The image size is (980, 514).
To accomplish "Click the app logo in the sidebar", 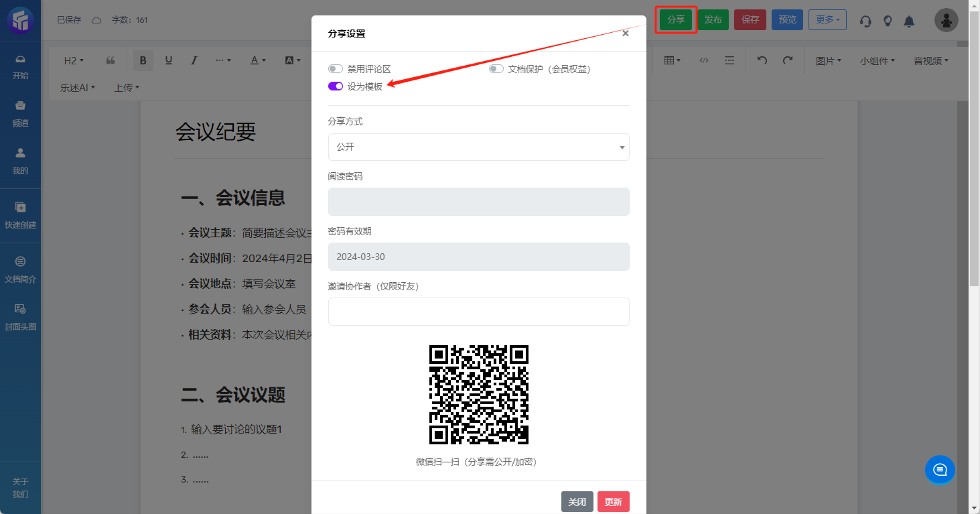I will tap(20, 20).
